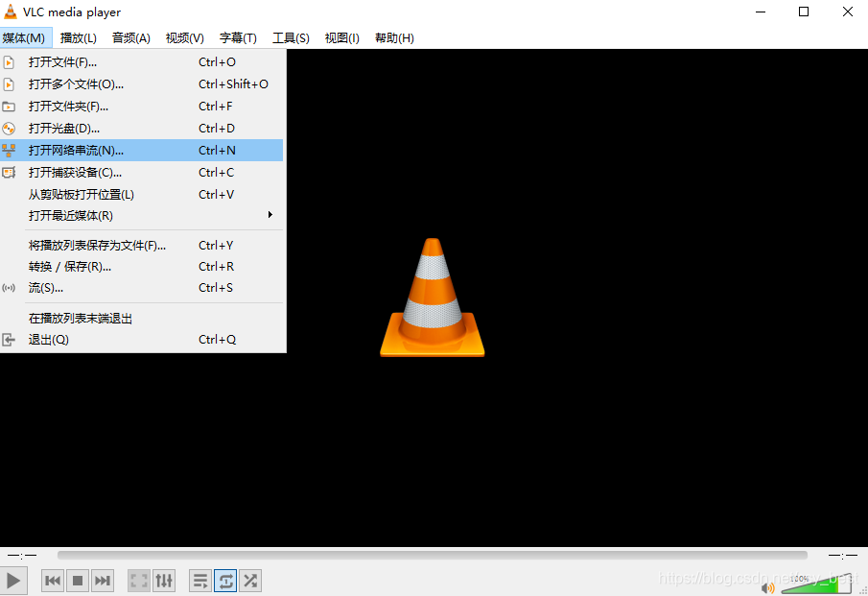
Task: Click the Play button
Action: (12, 581)
